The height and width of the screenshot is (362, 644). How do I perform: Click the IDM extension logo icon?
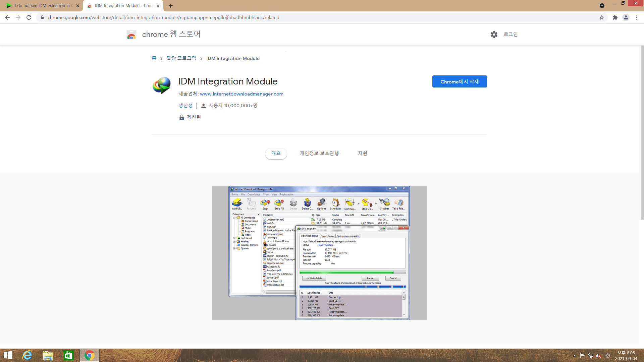click(x=162, y=85)
